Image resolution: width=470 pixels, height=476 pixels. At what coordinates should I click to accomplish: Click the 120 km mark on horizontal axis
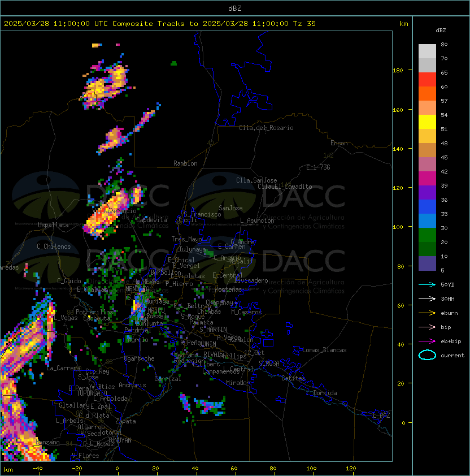351,469
